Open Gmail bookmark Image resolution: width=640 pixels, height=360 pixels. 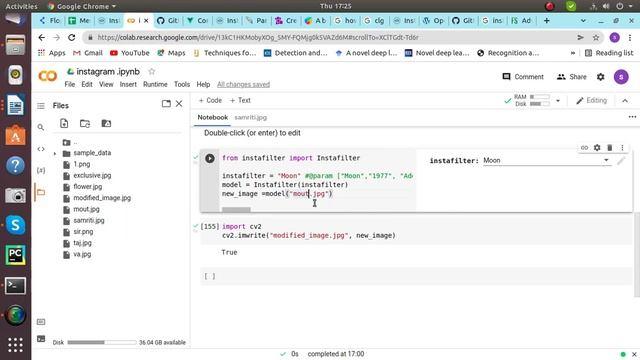coord(88,53)
